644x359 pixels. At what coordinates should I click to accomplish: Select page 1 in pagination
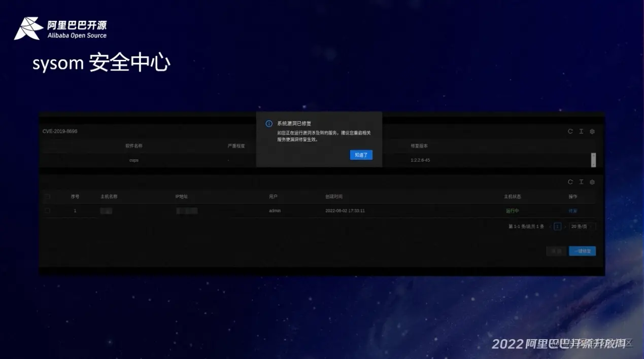point(557,227)
